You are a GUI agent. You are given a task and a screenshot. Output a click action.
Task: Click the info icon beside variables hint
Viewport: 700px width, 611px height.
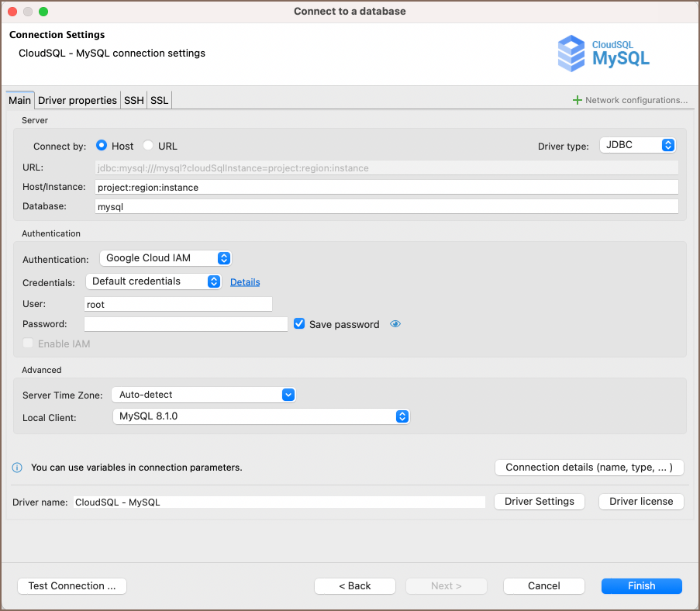point(17,468)
